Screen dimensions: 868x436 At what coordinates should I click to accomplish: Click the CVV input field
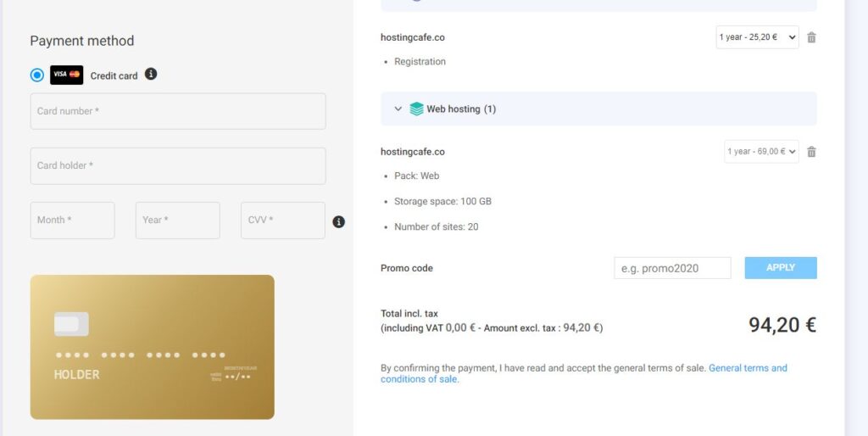[x=283, y=221]
